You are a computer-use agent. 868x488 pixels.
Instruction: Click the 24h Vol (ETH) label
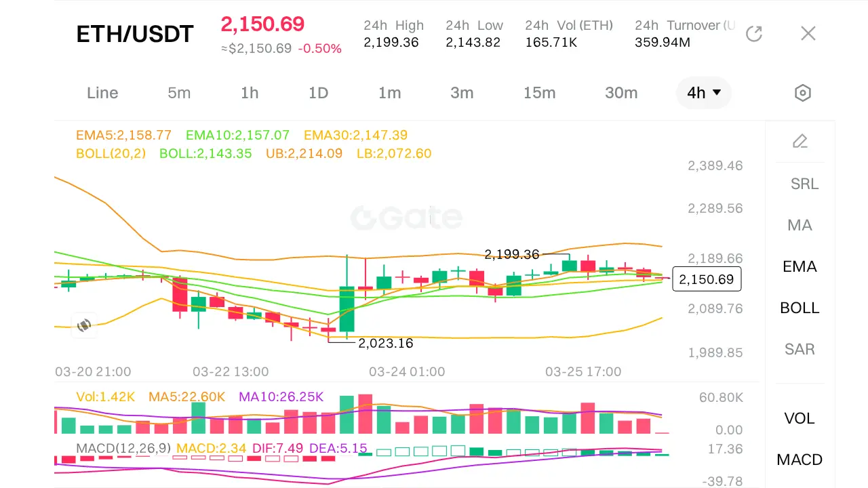569,26
